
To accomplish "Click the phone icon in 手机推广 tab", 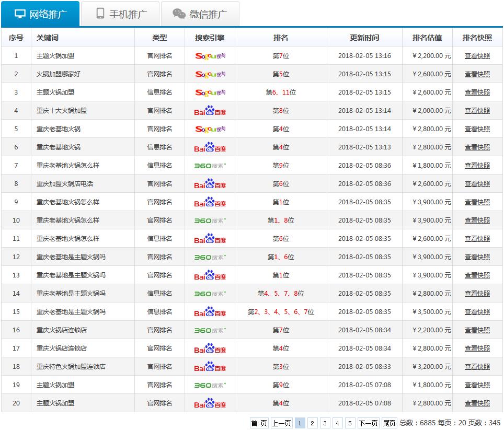I will 100,13.
